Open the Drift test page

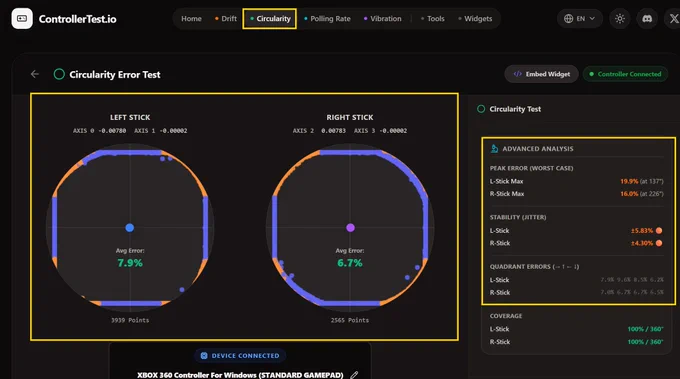(x=226, y=19)
